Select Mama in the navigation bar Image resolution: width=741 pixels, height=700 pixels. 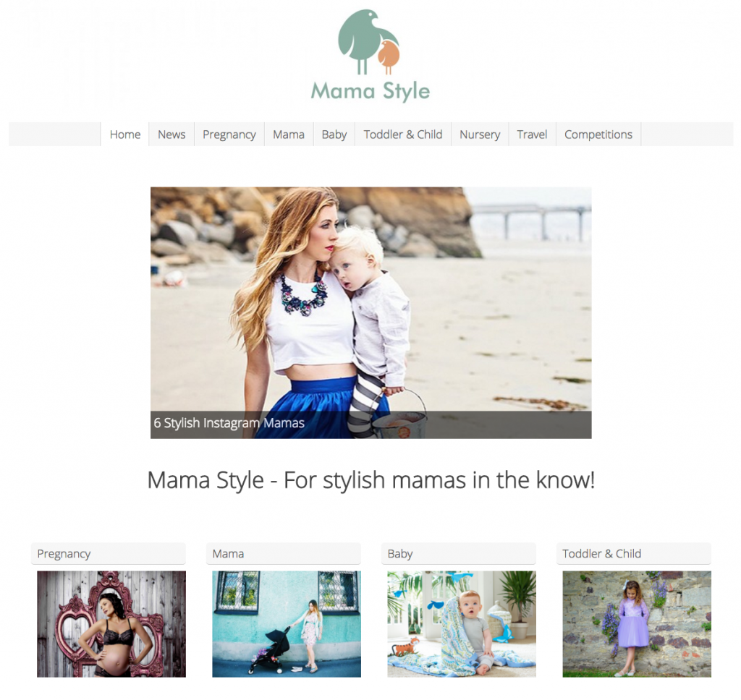coord(289,135)
